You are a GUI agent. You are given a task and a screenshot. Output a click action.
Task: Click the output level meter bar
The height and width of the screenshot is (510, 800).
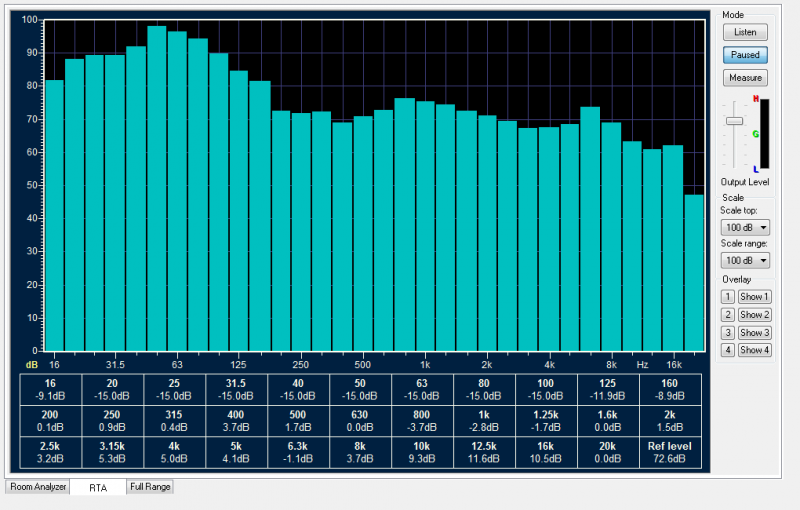pyautogui.click(x=765, y=134)
